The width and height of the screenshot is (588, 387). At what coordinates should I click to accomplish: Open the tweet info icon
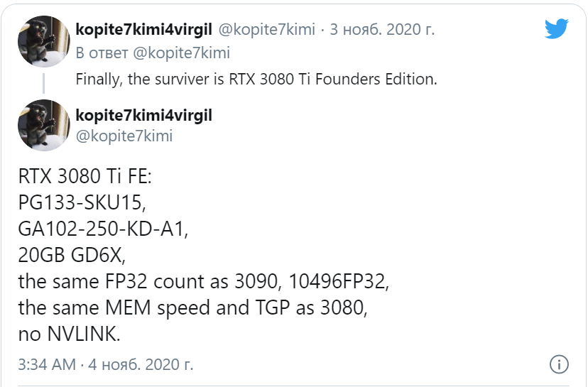coord(560,364)
